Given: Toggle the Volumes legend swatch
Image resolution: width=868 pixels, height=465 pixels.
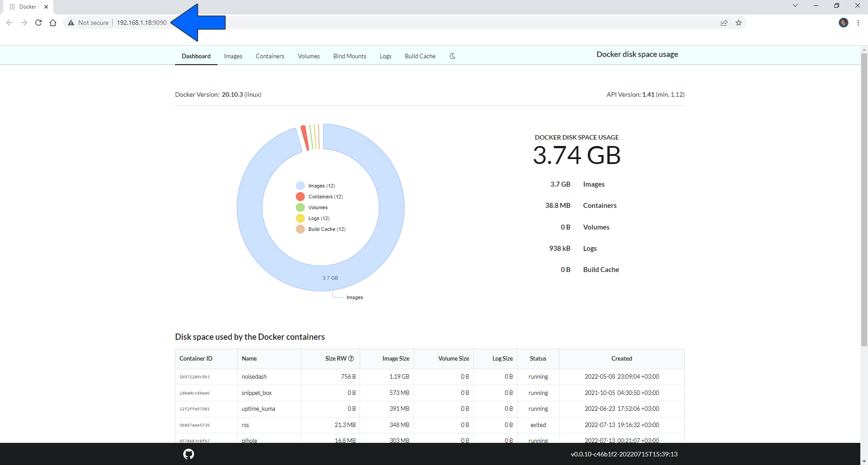Looking at the screenshot, I should click(x=300, y=207).
